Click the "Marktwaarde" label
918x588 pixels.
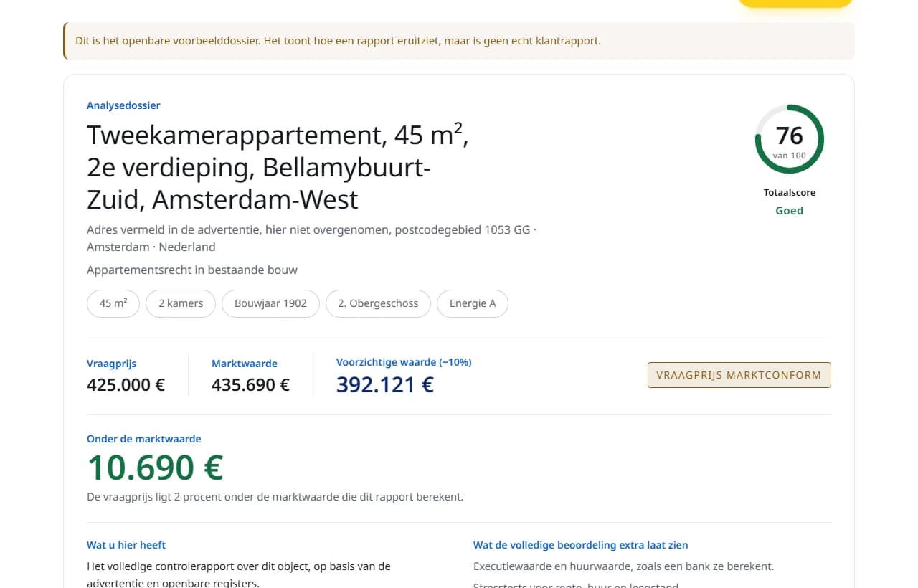(245, 364)
